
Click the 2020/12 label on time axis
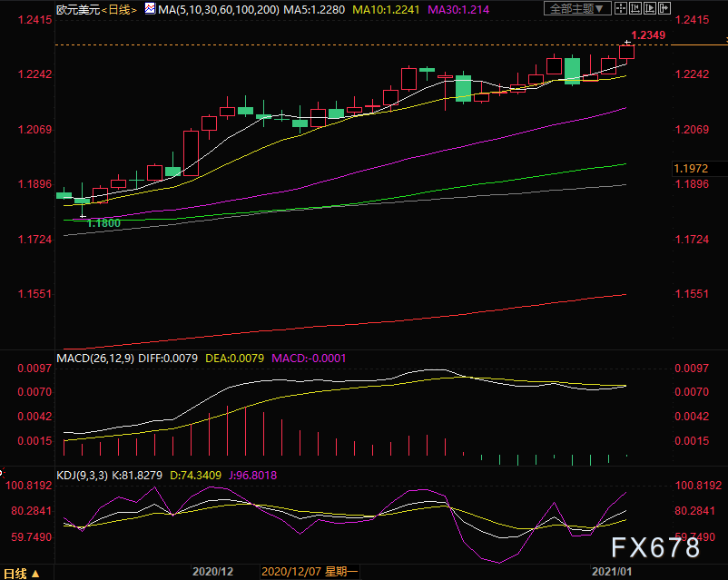(212, 572)
